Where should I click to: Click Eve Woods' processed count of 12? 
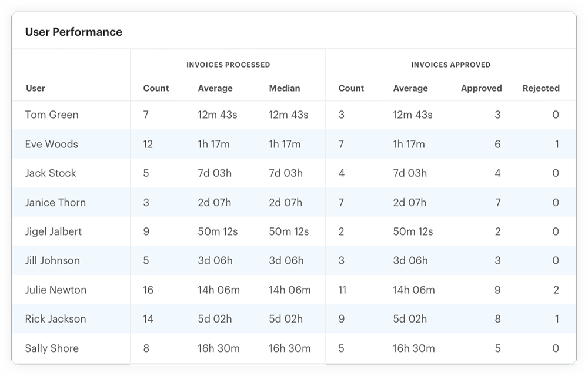click(x=148, y=144)
